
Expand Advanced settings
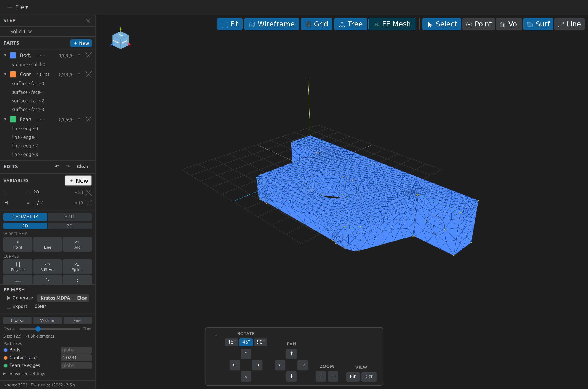tap(24, 374)
